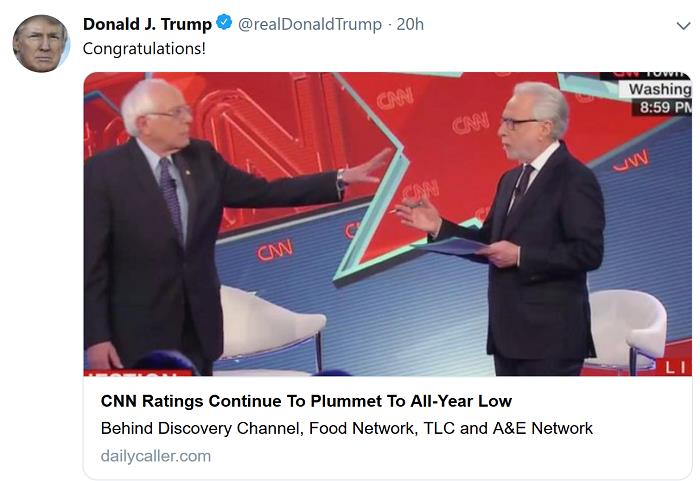Click the live indicator in image corner
The width and height of the screenshot is (700, 481).
[677, 368]
